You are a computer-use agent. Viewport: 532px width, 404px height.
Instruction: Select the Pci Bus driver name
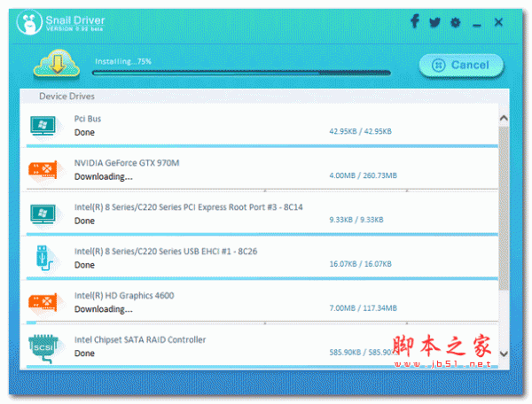click(88, 119)
